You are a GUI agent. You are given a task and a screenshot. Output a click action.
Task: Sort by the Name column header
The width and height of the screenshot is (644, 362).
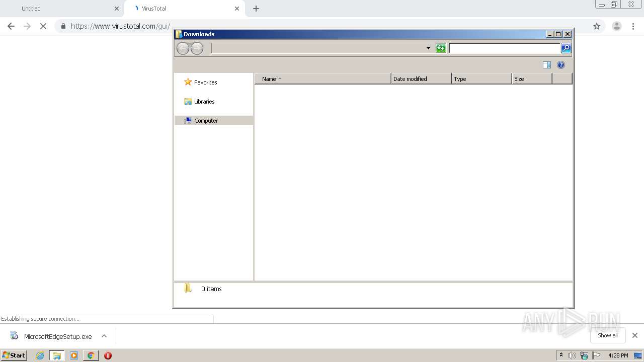(323, 79)
